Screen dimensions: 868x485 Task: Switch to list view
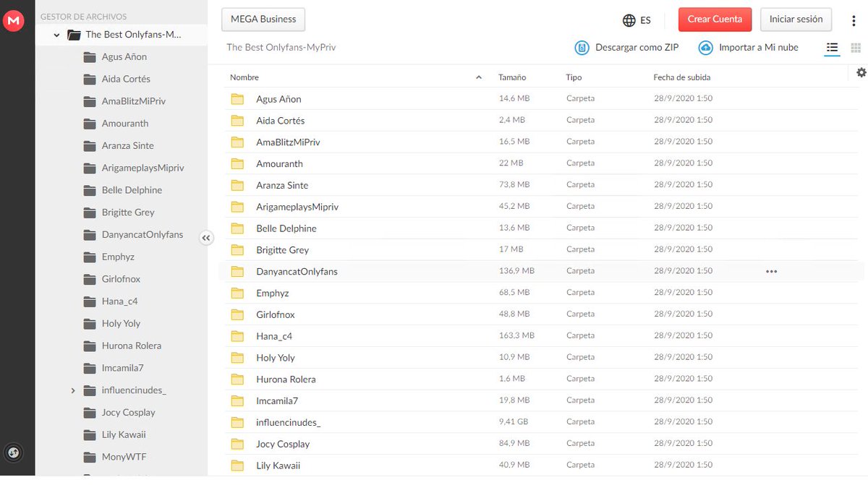pyautogui.click(x=833, y=48)
